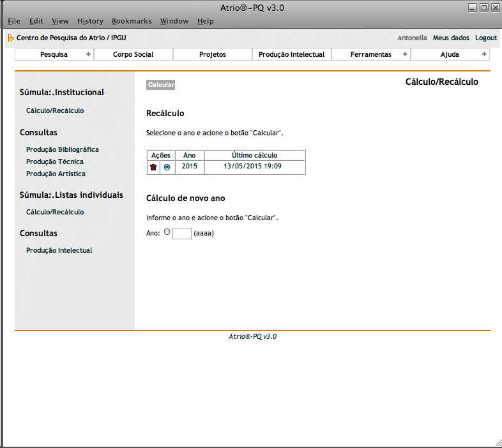The width and height of the screenshot is (502, 448).
Task: Click the yellow arrow icon beside Centro de Pesquisa
Action: (x=11, y=38)
